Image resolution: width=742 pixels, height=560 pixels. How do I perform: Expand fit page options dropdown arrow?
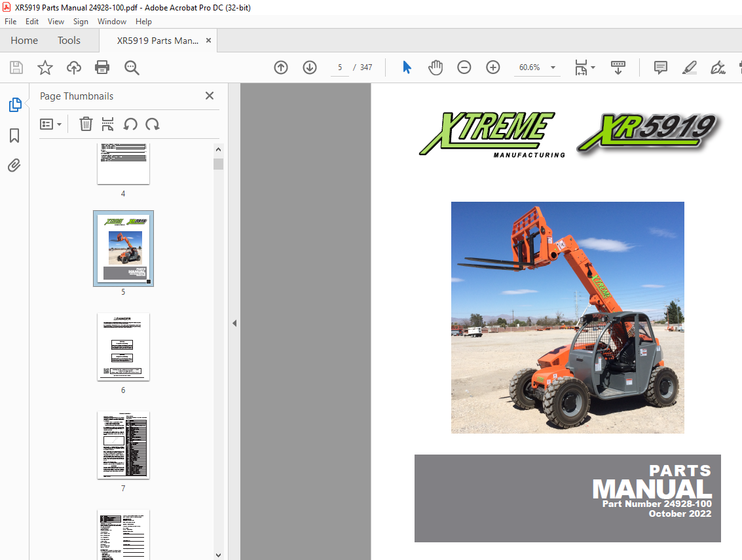coord(593,67)
